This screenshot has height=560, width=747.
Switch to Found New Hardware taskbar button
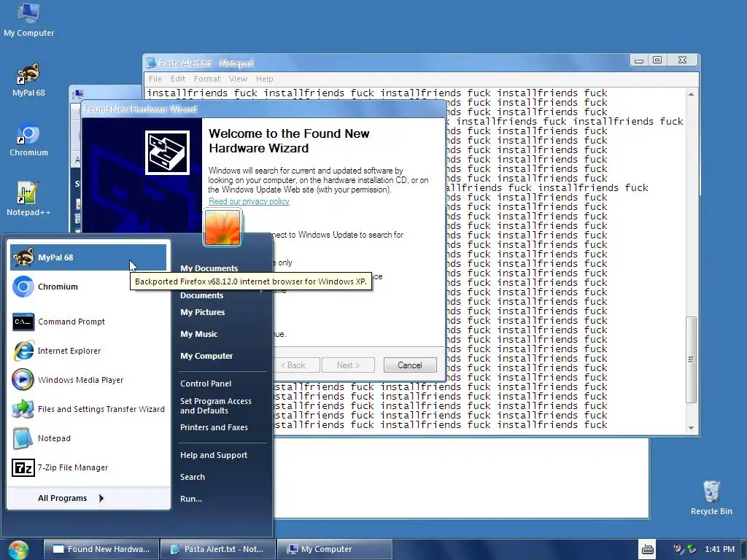(x=101, y=550)
